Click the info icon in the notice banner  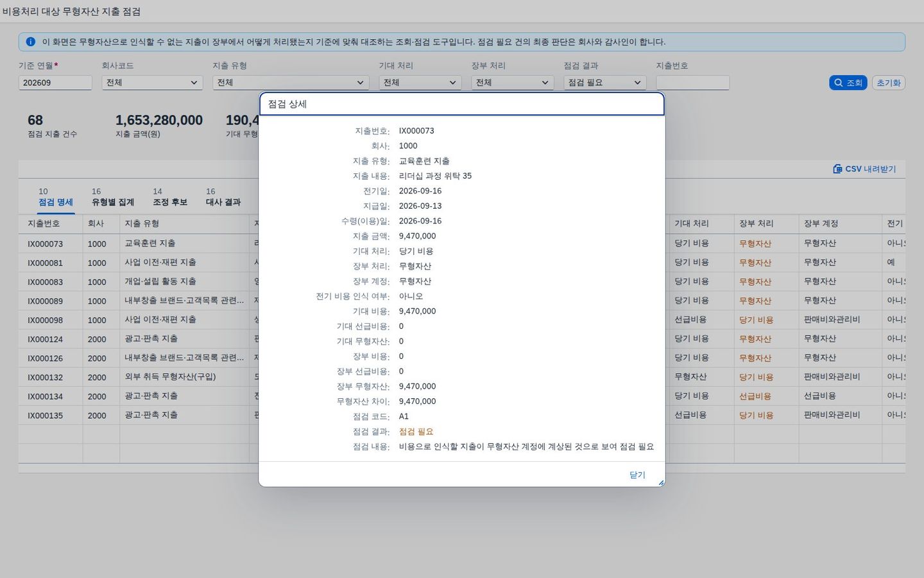click(x=30, y=42)
